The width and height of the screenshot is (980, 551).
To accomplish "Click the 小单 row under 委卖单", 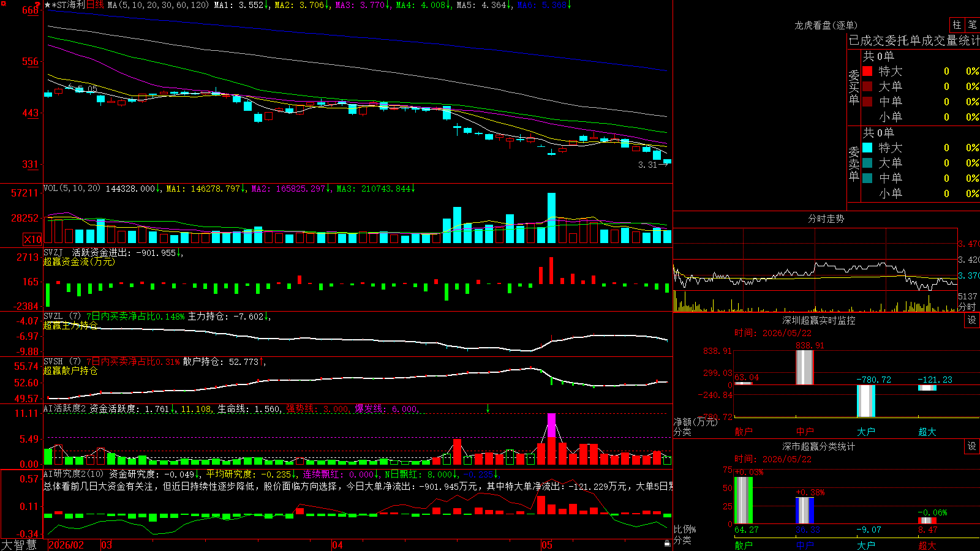I will tap(919, 193).
